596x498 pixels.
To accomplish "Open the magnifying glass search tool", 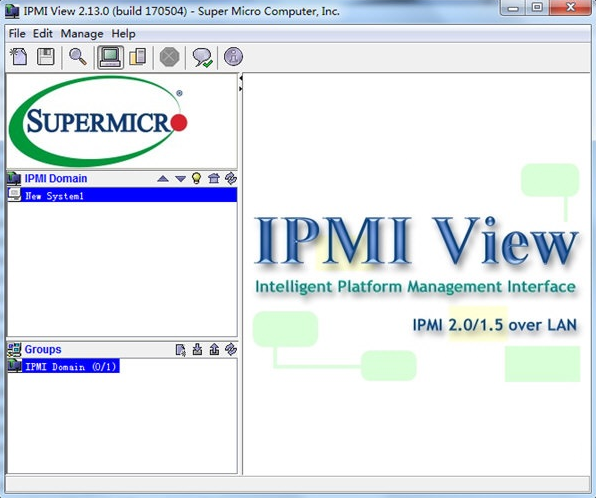I will click(78, 57).
